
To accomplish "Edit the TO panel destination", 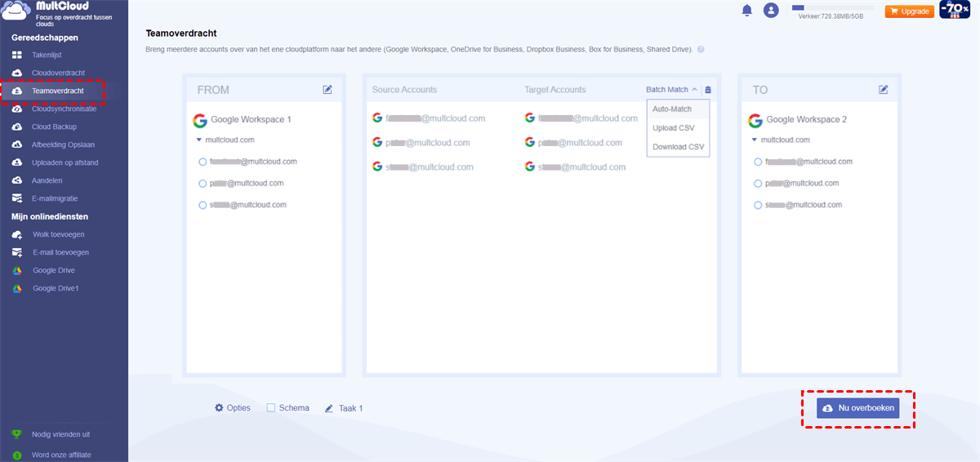I will coord(883,90).
